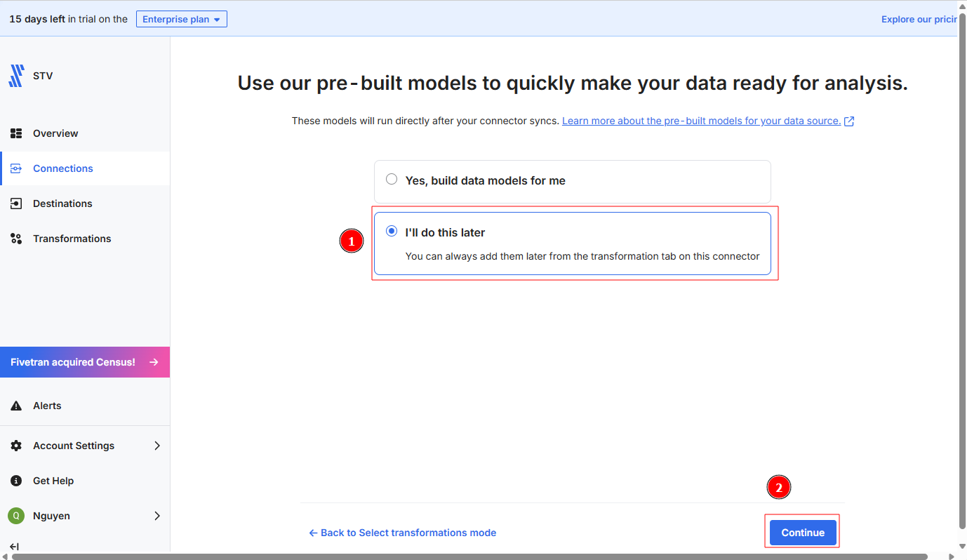The width and height of the screenshot is (967, 560).
Task: Click the Get Help info icon
Action: point(16,481)
